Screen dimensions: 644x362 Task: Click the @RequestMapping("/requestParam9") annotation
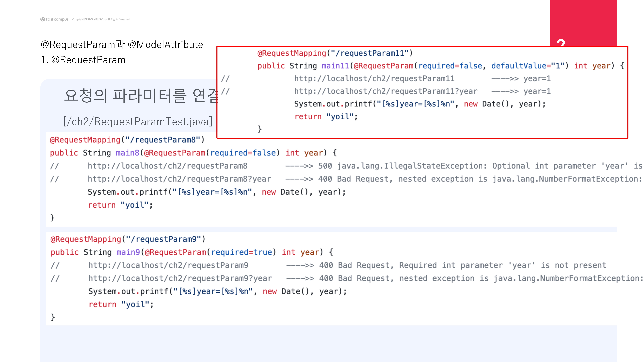tap(128, 239)
